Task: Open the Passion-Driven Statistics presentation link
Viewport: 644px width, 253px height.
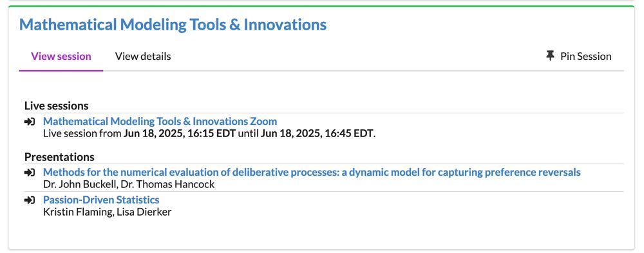Action: (x=101, y=200)
